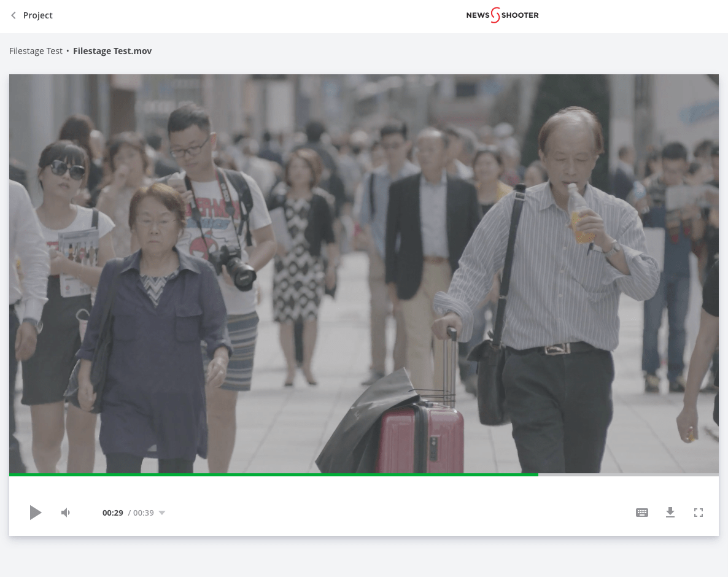Select the Filestage Test.mov file name
Viewport: 728px width, 577px height.
(x=112, y=51)
